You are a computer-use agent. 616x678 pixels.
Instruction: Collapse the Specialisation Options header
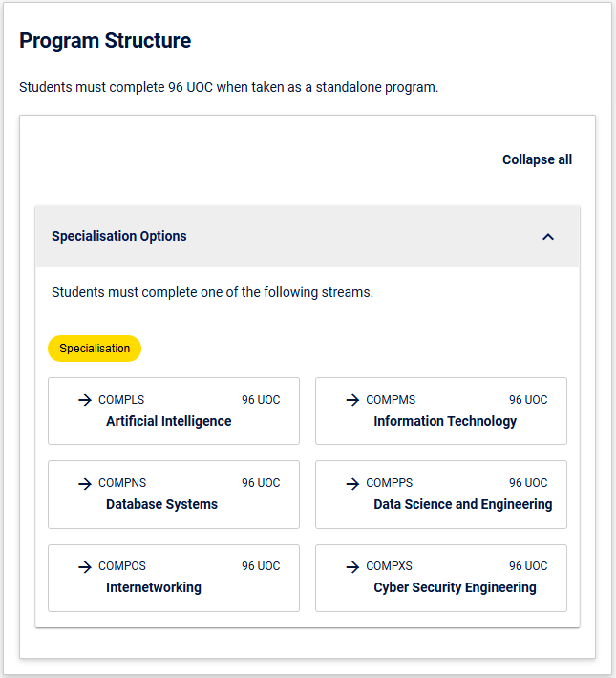(x=308, y=237)
